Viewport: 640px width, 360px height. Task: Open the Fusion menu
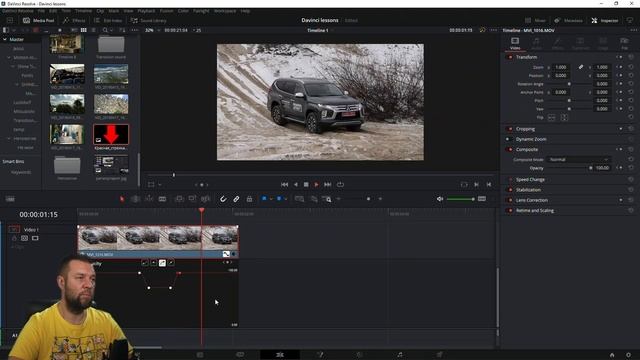point(167,11)
